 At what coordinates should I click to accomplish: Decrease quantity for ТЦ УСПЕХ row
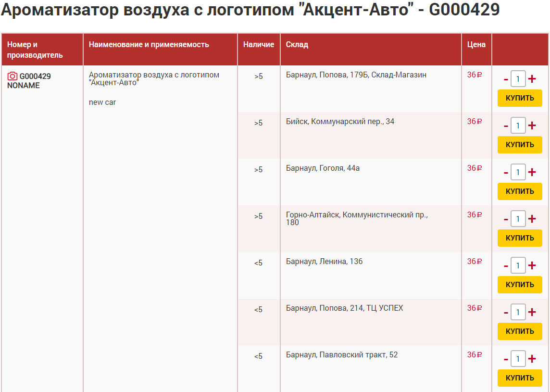pos(506,313)
